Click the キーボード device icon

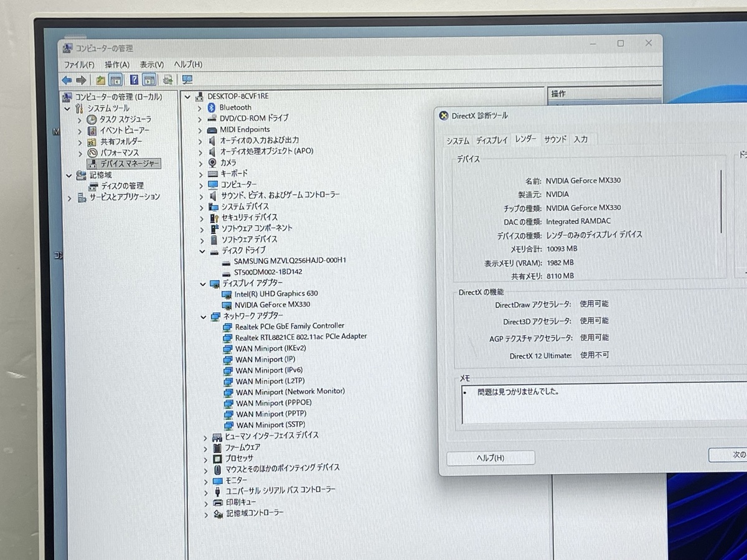tap(213, 174)
